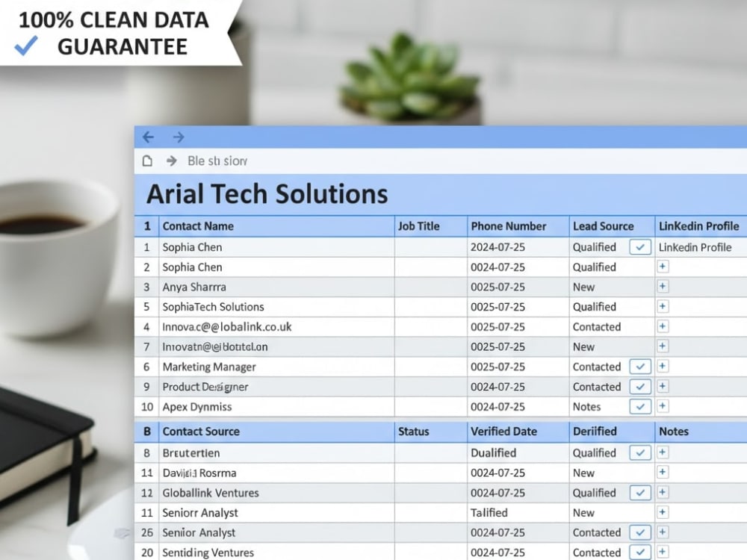
Task: Select the 'Seniorr Analyst' cell
Action: pyautogui.click(x=276, y=513)
